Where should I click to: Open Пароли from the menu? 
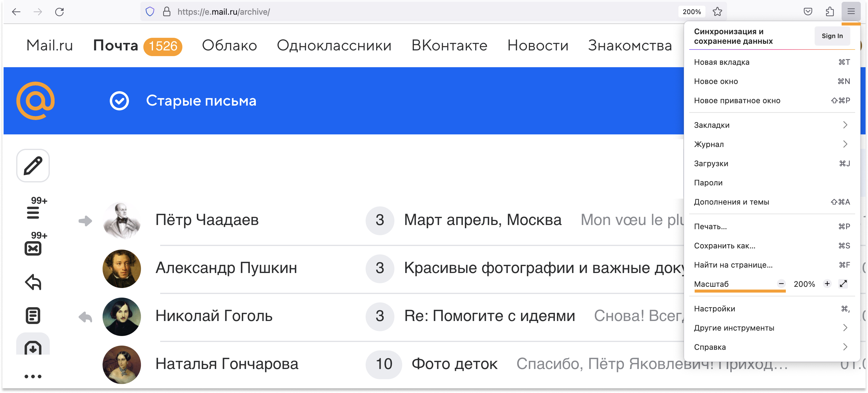coord(772,183)
